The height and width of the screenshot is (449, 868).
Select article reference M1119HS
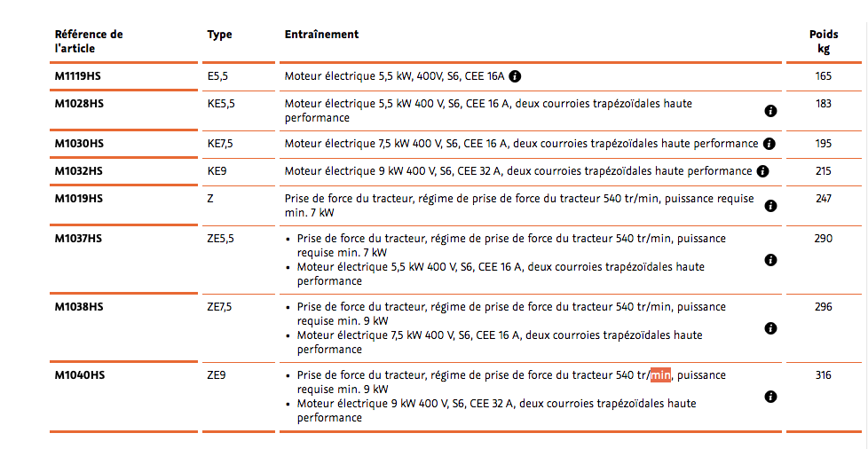(x=79, y=76)
